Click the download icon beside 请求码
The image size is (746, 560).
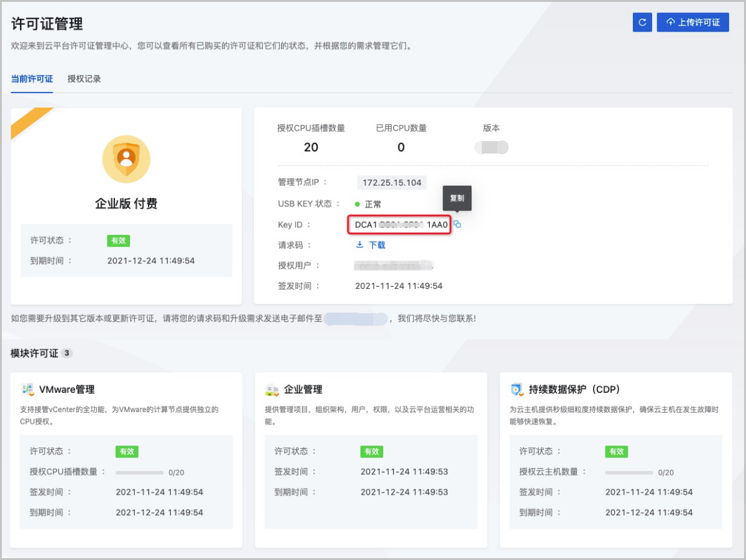(x=361, y=245)
